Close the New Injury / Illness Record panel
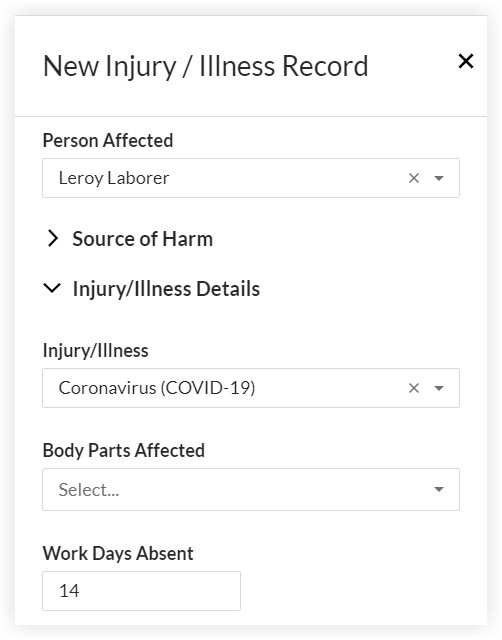Image resolution: width=502 pixels, height=640 pixels. (x=466, y=61)
